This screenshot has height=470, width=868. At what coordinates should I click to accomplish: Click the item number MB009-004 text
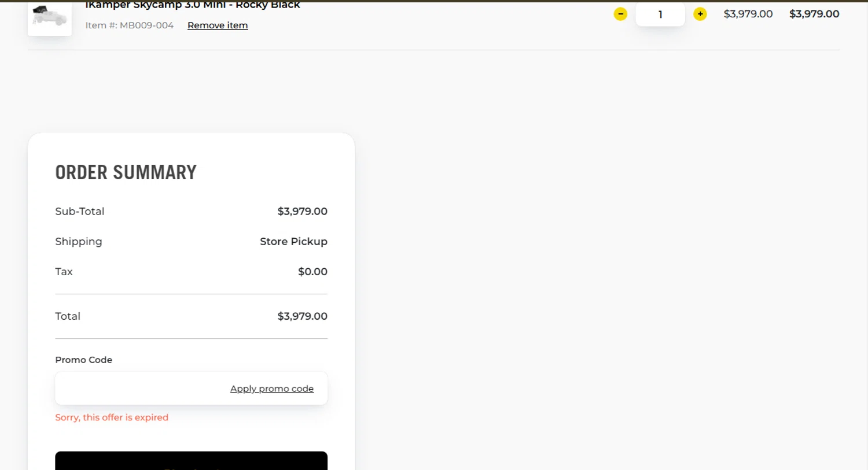[129, 25]
